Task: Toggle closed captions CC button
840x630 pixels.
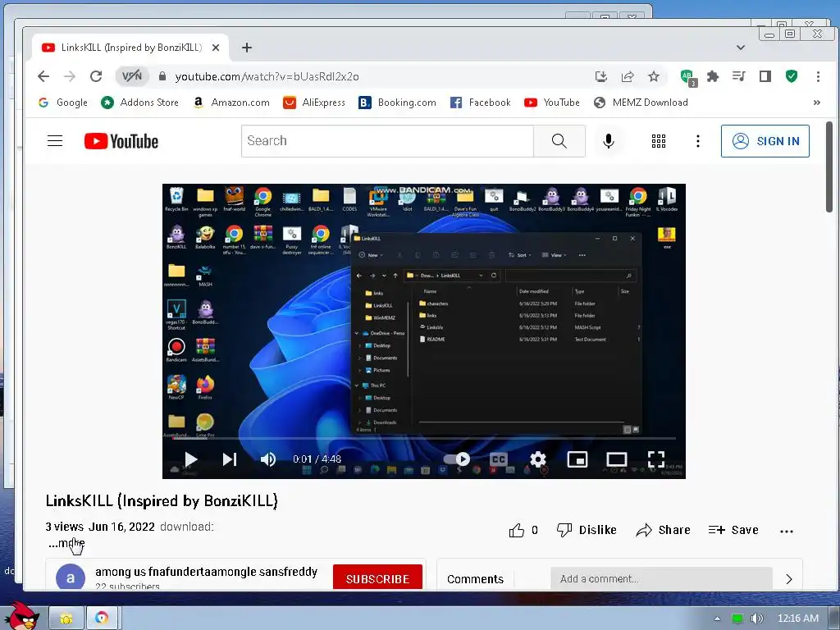Action: [x=498, y=459]
